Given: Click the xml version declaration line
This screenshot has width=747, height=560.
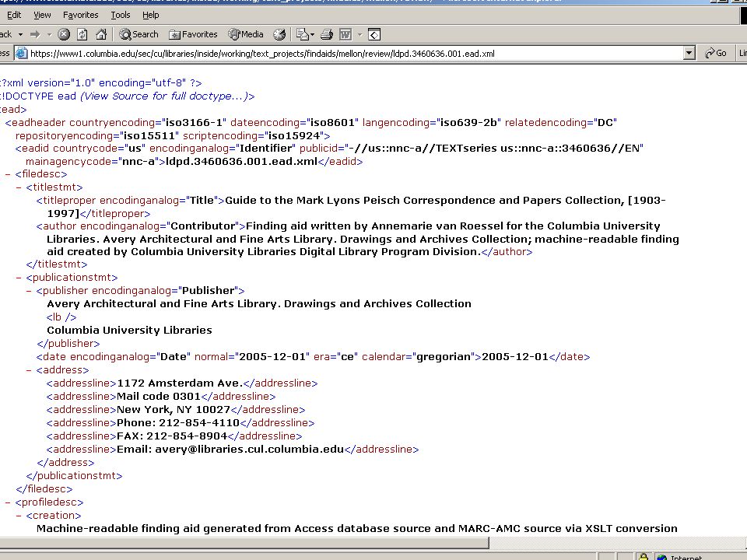Looking at the screenshot, I should click(x=100, y=83).
